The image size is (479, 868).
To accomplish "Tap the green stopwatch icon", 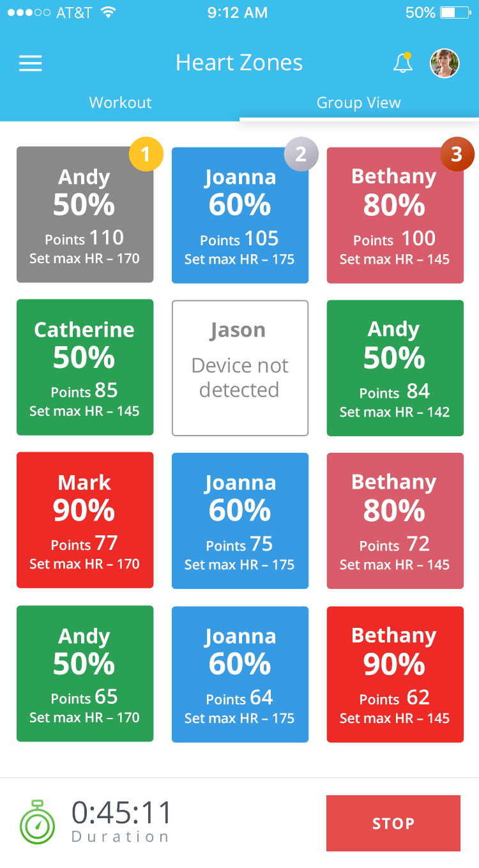I will pyautogui.click(x=37, y=821).
